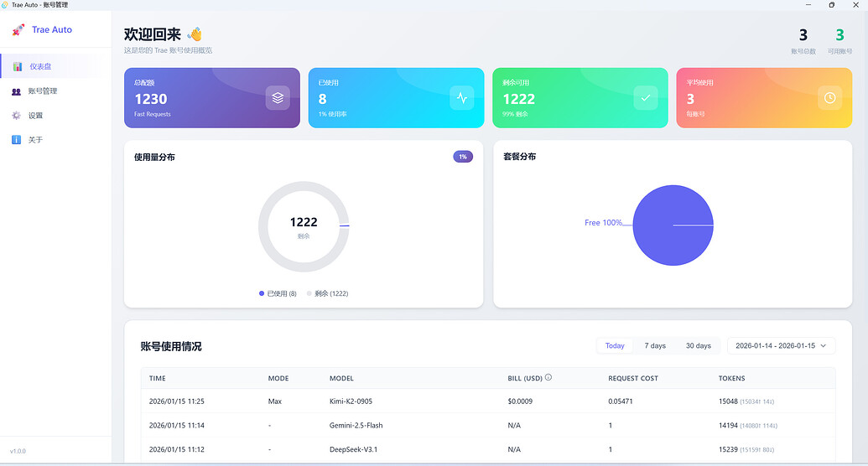This screenshot has height=466, width=868.
Task: Click the Kimi-K2-0905 model cell
Action: pyautogui.click(x=351, y=401)
